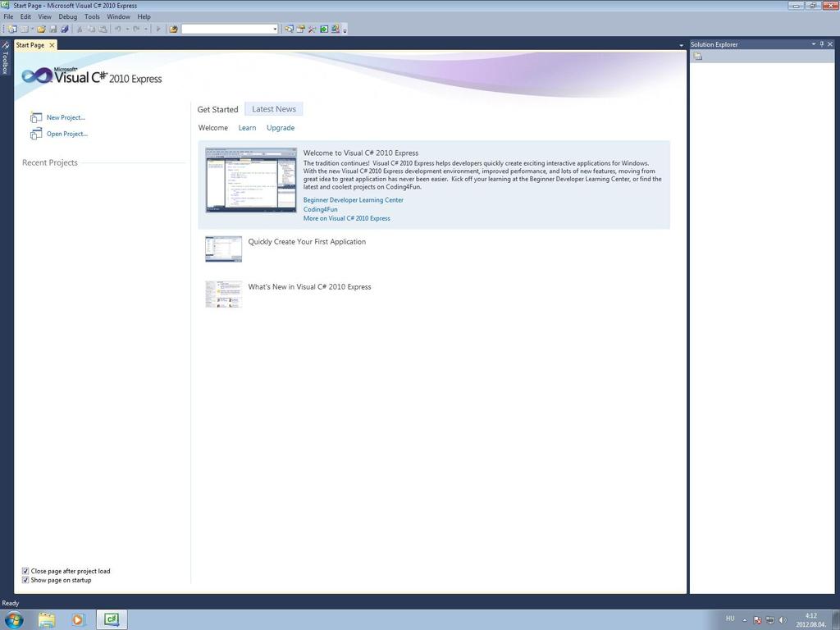Select Quickly Create Your First Application item
This screenshot has width=840, height=630.
click(x=307, y=242)
